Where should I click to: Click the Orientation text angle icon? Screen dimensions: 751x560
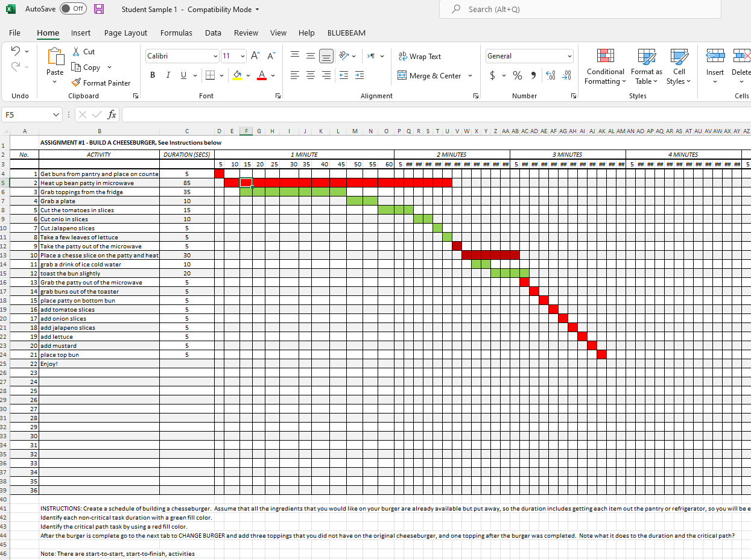click(343, 56)
